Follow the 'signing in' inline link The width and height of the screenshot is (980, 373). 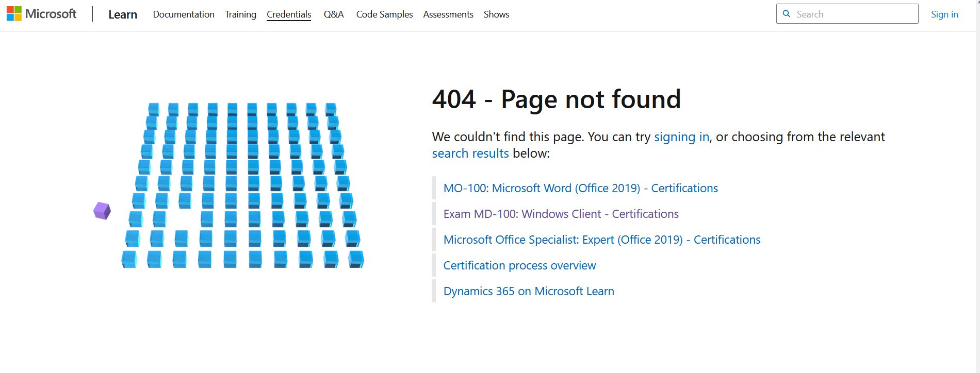(681, 137)
